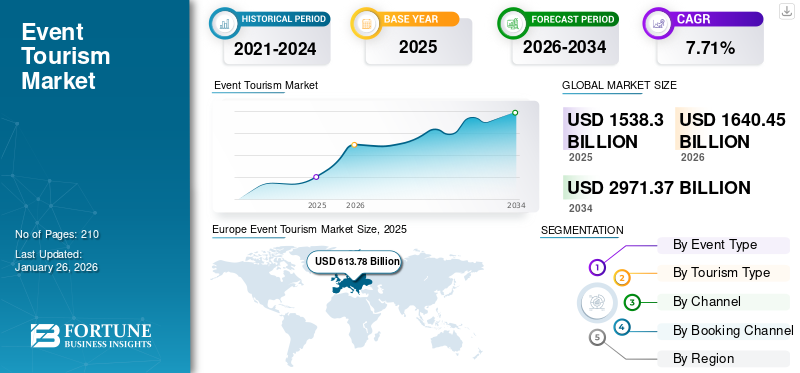This screenshot has height=373, width=800.
Task: Click the FORECAST PERIOD label
Action: 572,19
